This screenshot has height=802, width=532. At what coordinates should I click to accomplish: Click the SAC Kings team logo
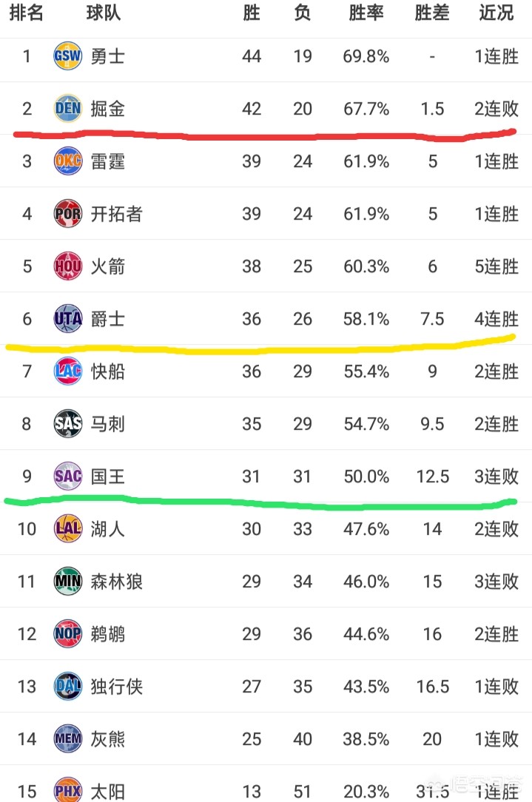point(68,476)
